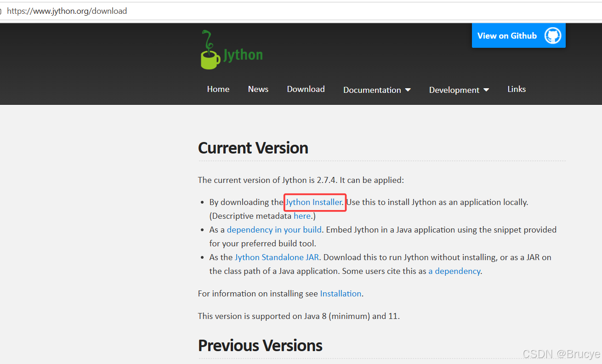Screen dimensions: 602x364
Task: Open the descriptive metadata 'here' link
Action: 302,216
